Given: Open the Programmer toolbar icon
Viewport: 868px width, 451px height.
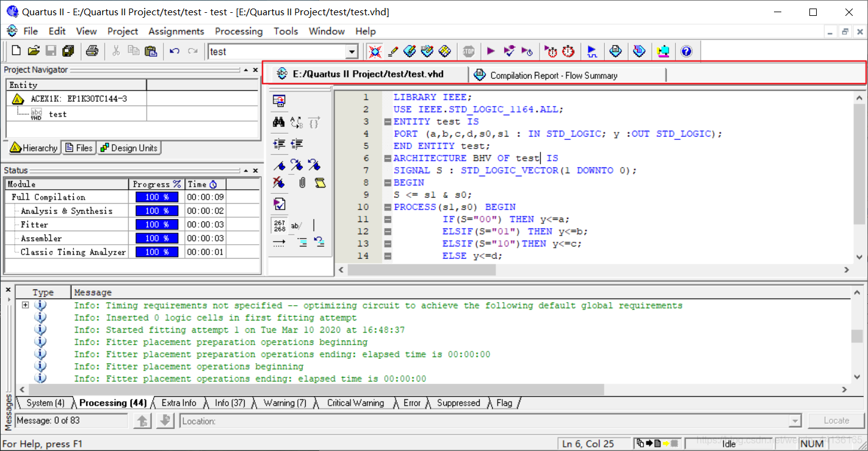Looking at the screenshot, I should click(638, 51).
